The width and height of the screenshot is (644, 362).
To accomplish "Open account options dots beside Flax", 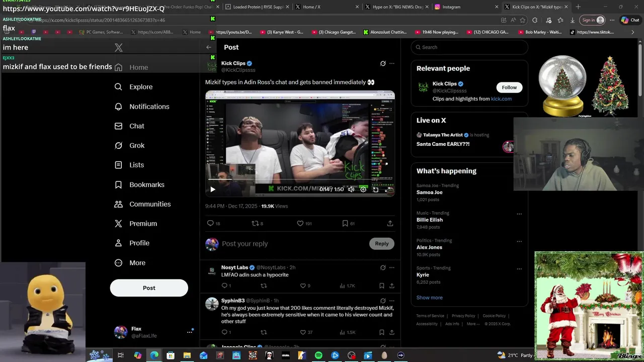I will 190,332.
